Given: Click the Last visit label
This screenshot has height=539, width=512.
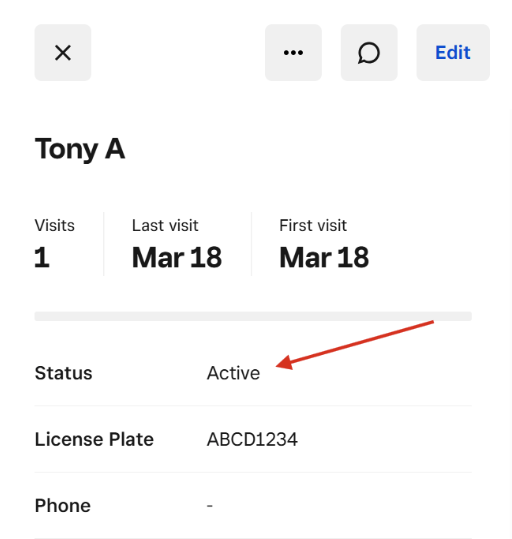Looking at the screenshot, I should click(x=165, y=226).
